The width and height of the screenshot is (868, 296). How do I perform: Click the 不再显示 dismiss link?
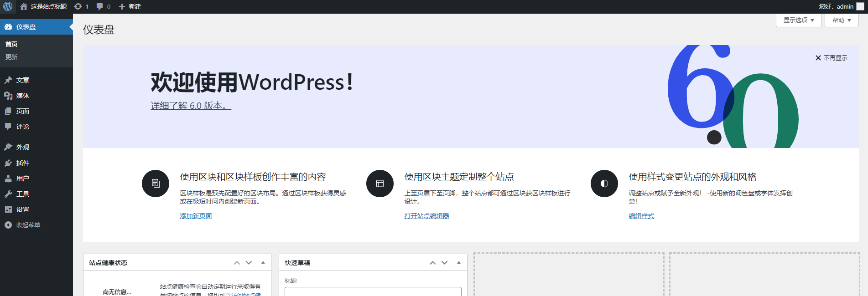point(835,58)
